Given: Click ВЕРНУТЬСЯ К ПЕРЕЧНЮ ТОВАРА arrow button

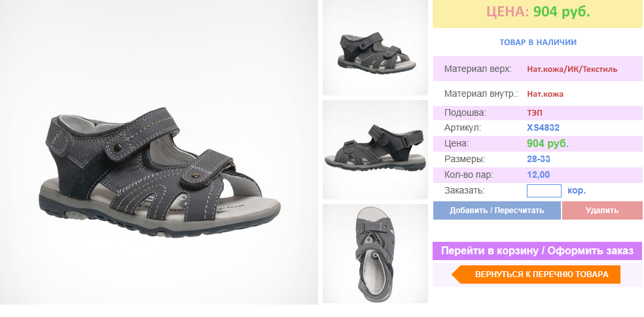Looking at the screenshot, I should pos(536,275).
